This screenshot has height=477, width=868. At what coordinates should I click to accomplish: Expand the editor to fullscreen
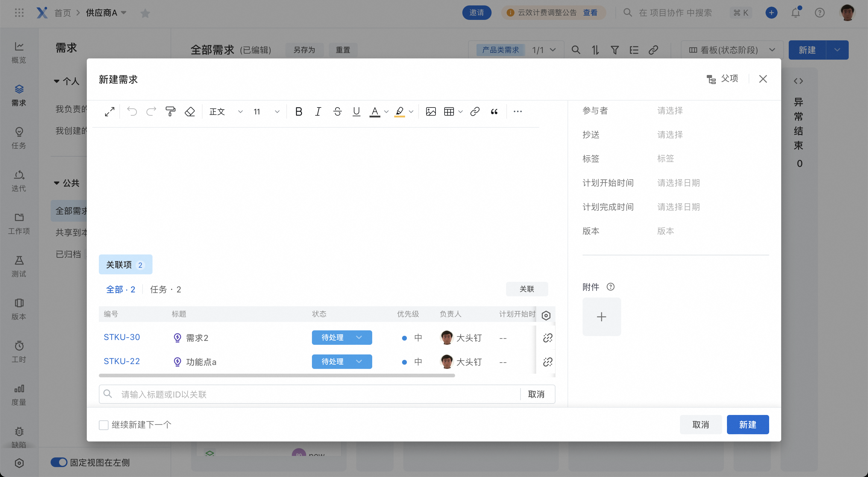click(109, 111)
